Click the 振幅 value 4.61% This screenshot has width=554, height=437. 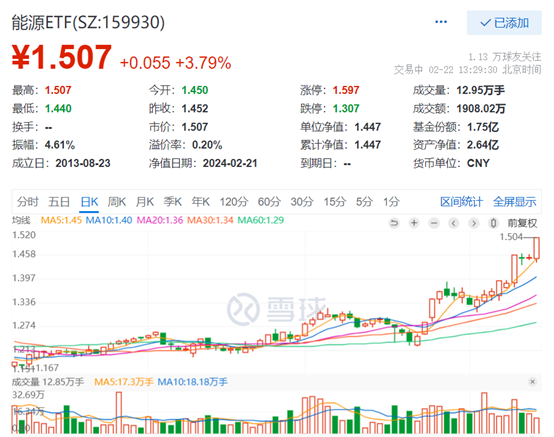pos(60,145)
